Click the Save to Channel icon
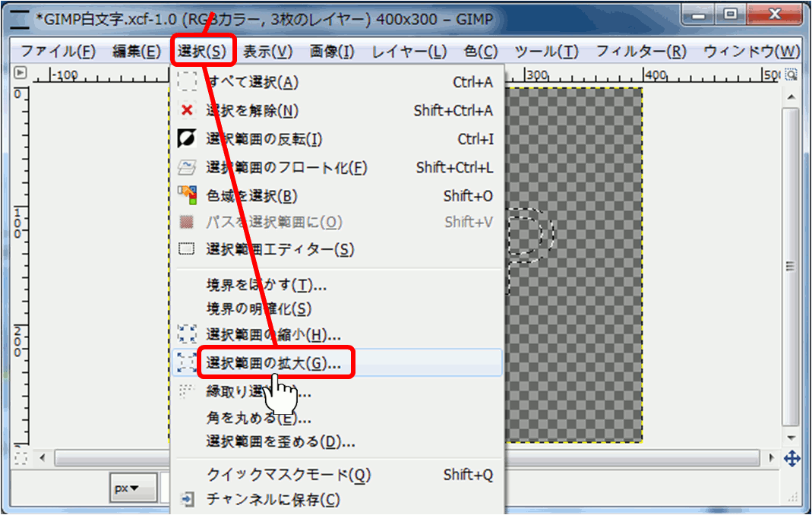812x515 pixels. click(187, 499)
